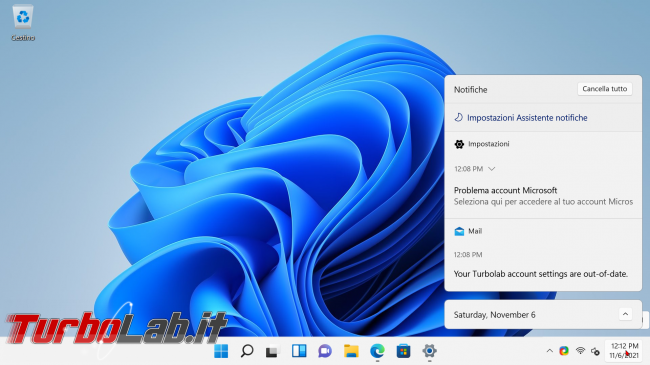Expand the 12:08 PM notification chevron

(492, 169)
